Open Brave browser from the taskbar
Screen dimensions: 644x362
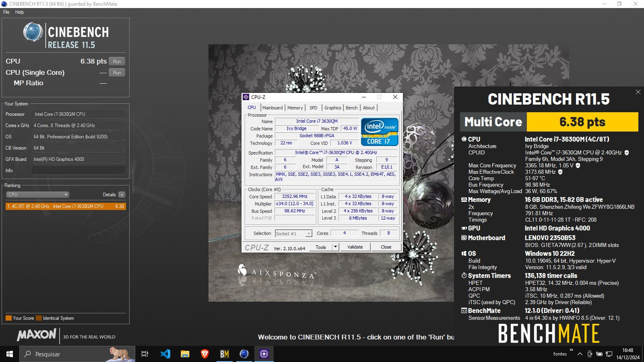pyautogui.click(x=204, y=354)
